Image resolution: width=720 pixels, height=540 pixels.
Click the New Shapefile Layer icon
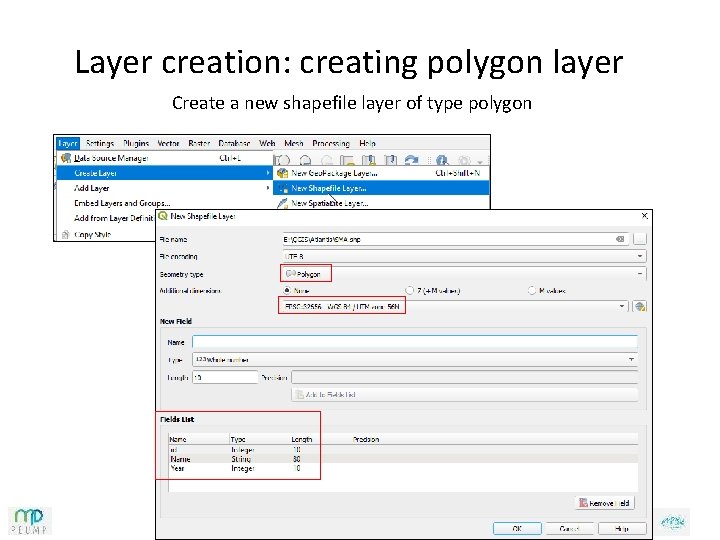tap(283, 188)
